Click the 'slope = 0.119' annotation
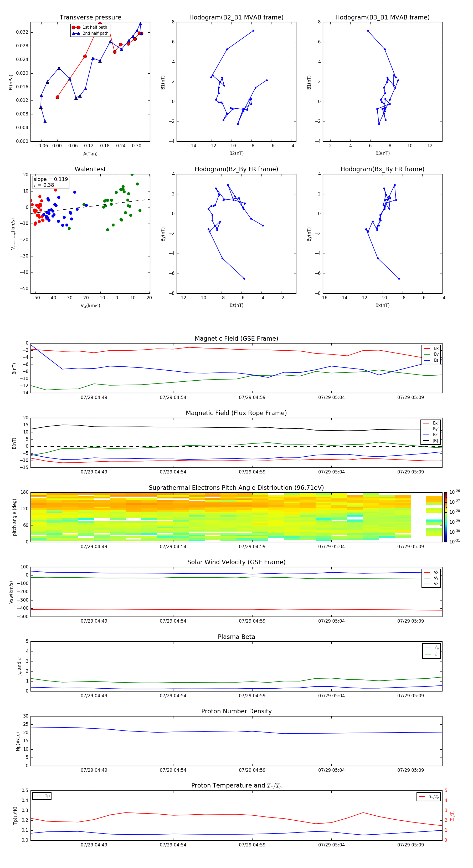473x868 pixels. tap(50, 179)
